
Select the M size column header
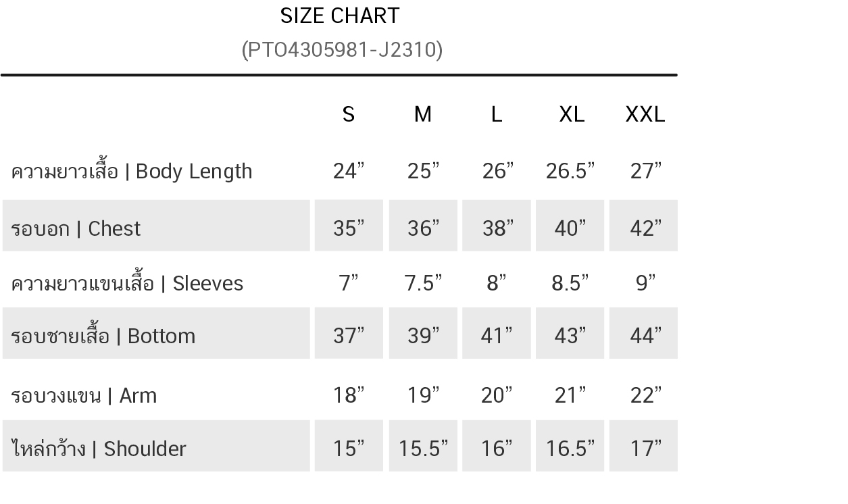[x=423, y=114]
